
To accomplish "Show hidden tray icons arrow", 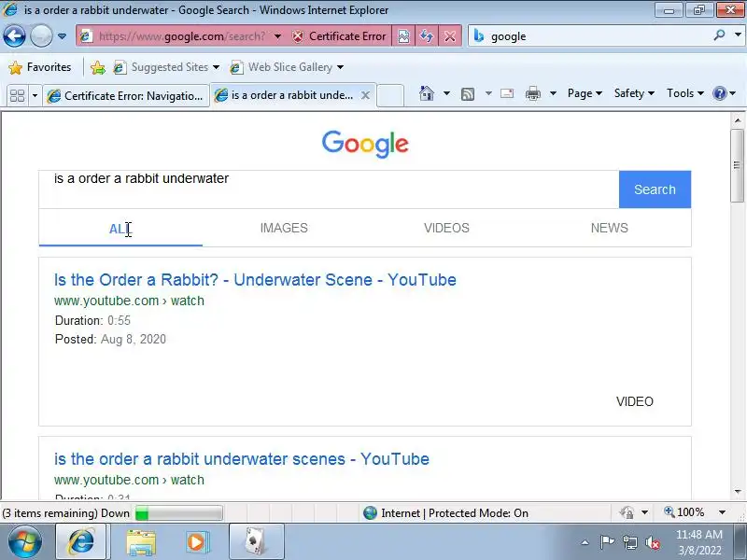I will (585, 542).
